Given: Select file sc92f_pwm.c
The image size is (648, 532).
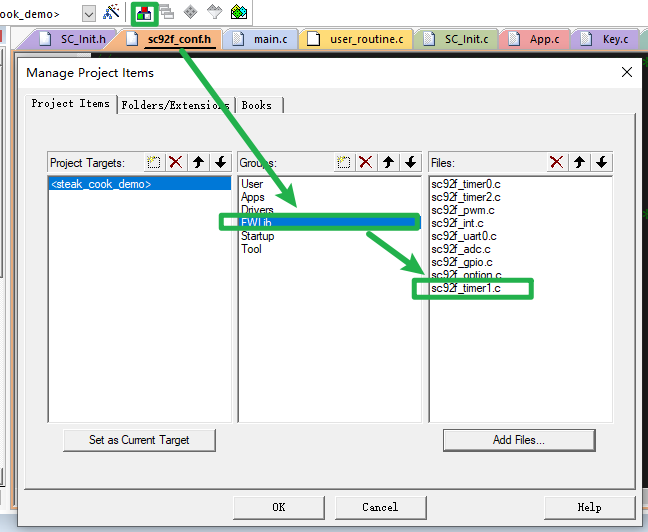Looking at the screenshot, I should point(463,210).
